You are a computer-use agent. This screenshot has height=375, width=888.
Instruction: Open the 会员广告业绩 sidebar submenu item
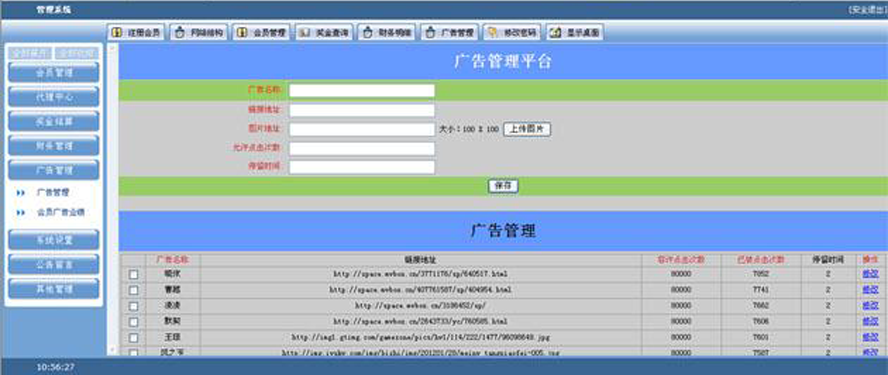click(61, 212)
